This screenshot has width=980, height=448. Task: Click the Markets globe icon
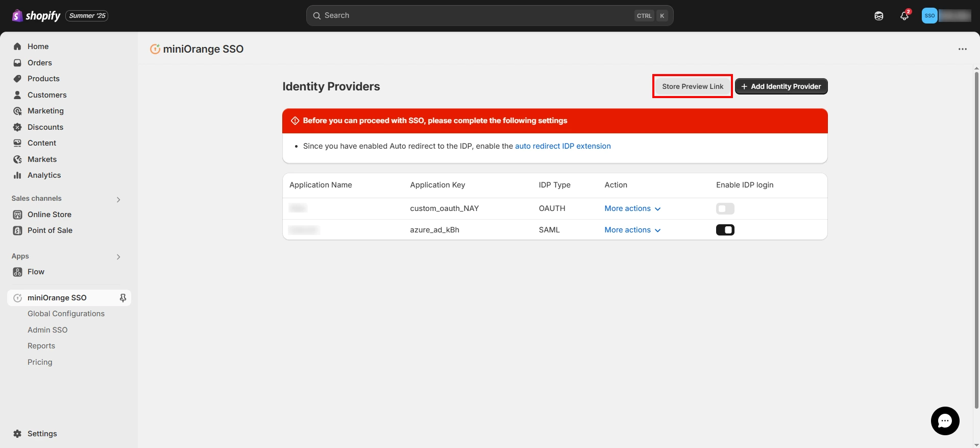pyautogui.click(x=17, y=159)
